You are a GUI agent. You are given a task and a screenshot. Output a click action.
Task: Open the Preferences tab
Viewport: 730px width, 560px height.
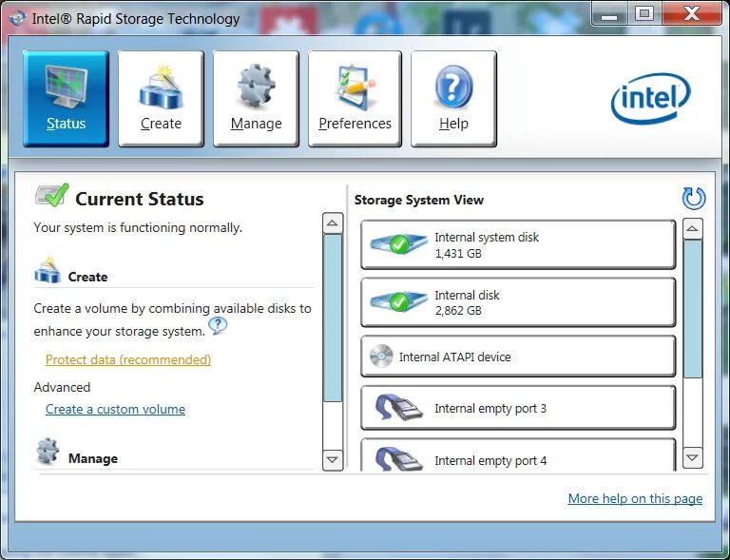click(355, 99)
